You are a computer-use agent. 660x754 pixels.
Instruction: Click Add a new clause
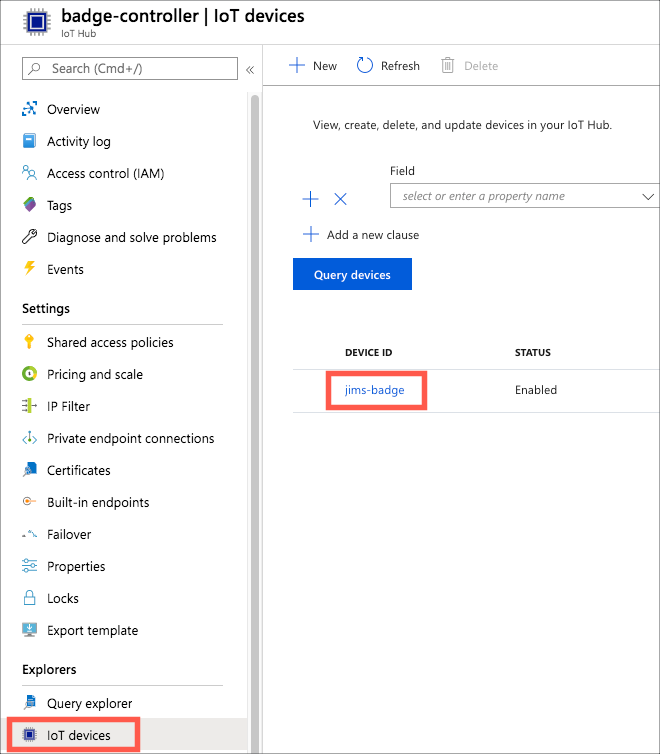361,235
